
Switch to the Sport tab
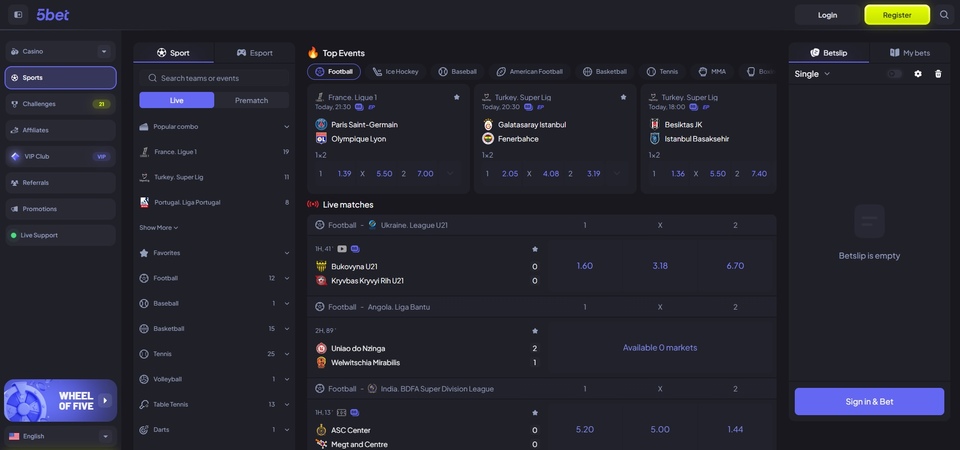[x=173, y=53]
